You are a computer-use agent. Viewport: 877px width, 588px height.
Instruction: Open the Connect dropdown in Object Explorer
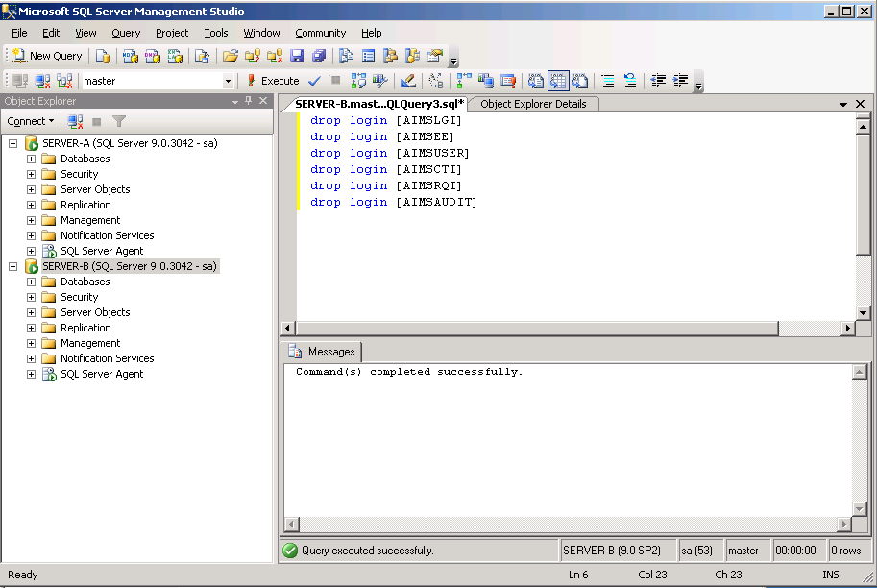click(30, 121)
